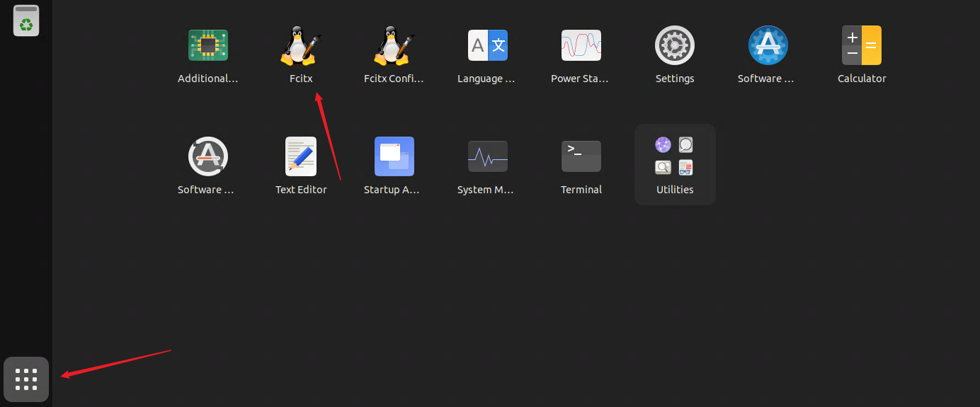Open the Software Updater app
Viewport: 980px width, 407px height.
207,156
